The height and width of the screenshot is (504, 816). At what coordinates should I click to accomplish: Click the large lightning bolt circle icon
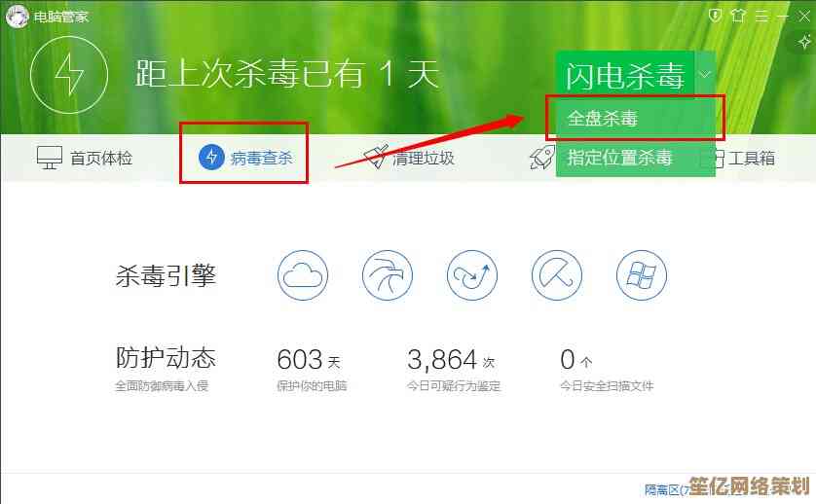[68, 74]
